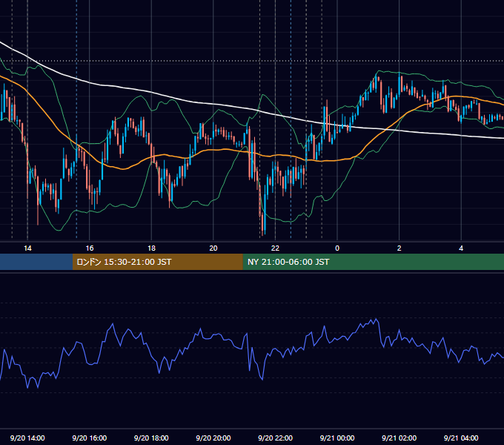
Task: Click the 9/21 00:00 date label
Action: 337,438
